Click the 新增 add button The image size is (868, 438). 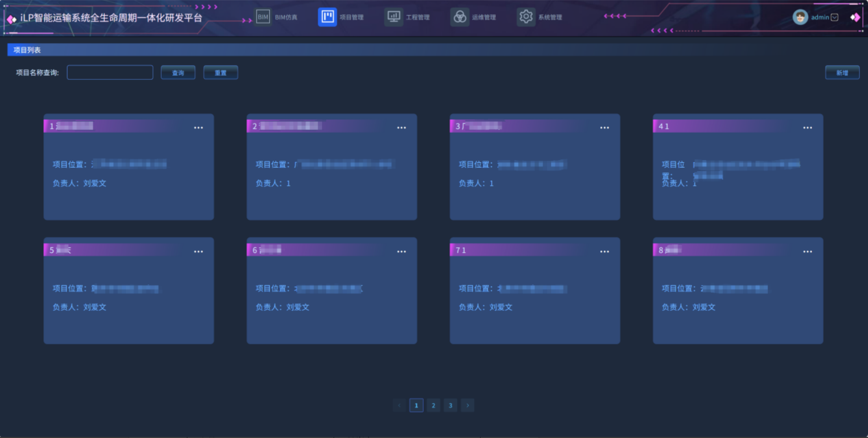[x=842, y=73]
